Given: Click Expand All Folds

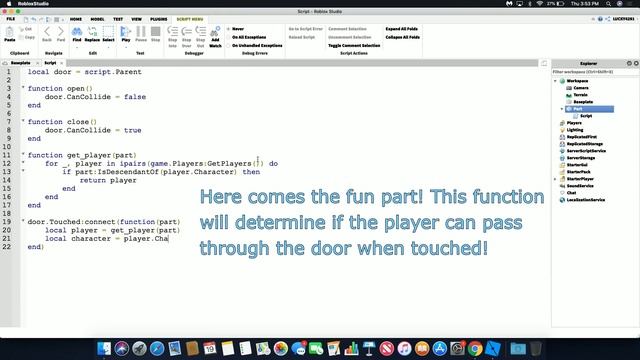Looking at the screenshot, I should 402,29.
